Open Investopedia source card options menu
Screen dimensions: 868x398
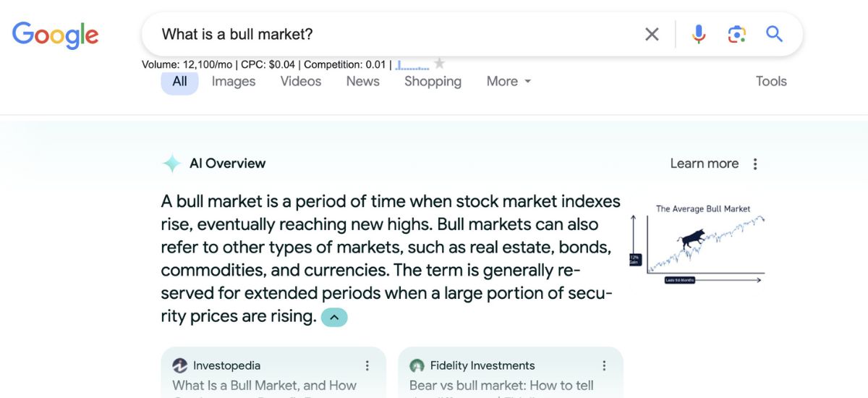click(367, 365)
